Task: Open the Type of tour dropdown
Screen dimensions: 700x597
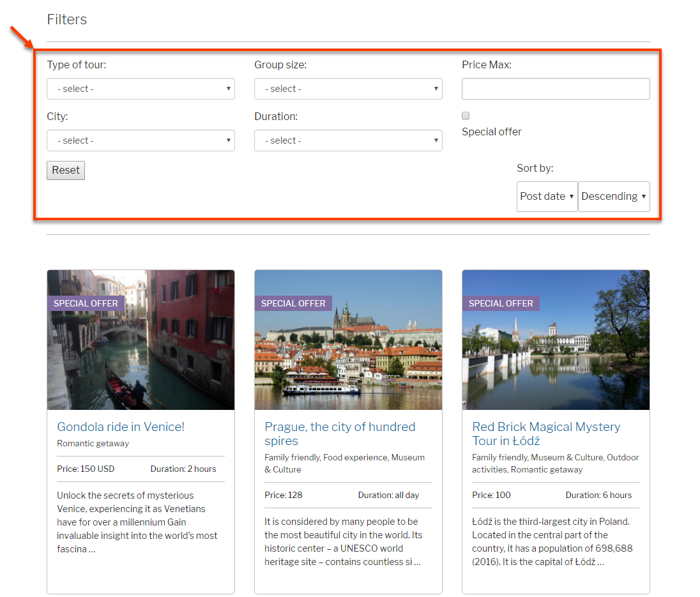Action: click(x=141, y=89)
